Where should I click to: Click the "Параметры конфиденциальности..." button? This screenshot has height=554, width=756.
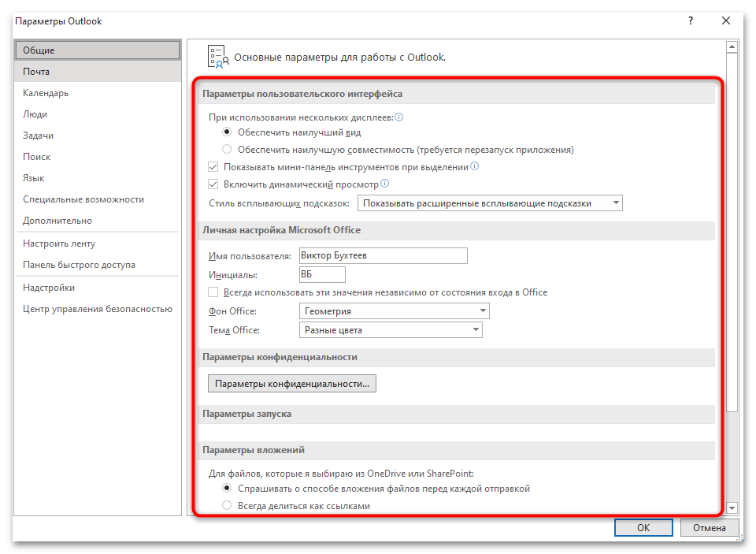coord(292,384)
